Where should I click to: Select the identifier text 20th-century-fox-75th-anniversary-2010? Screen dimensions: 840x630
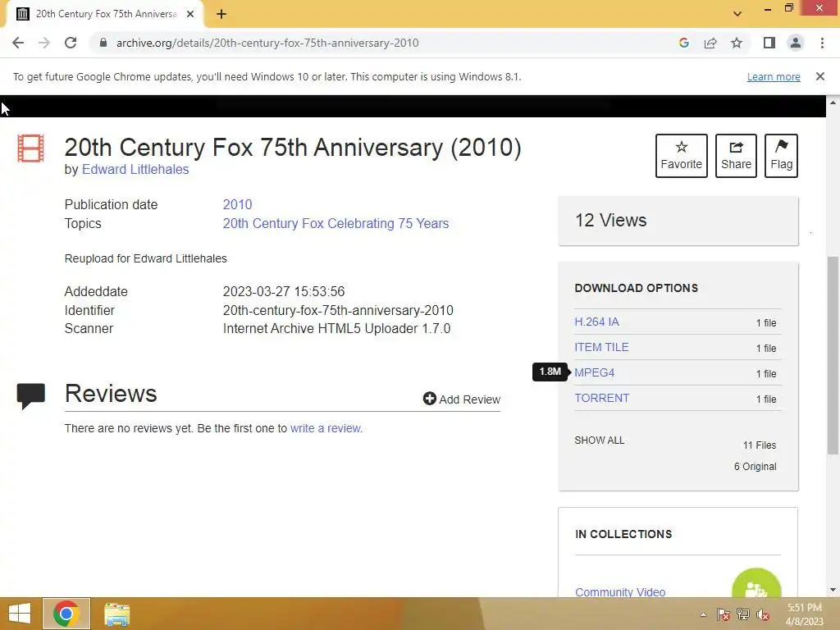click(338, 310)
